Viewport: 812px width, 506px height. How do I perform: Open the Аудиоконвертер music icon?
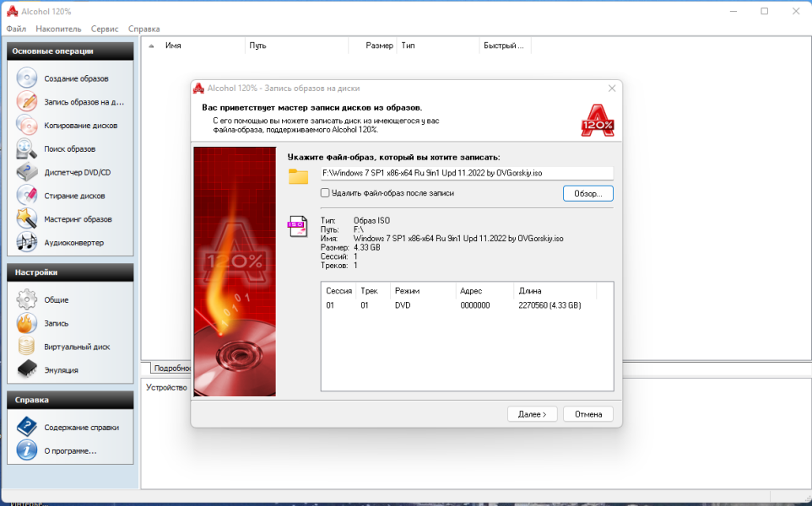pyautogui.click(x=26, y=242)
